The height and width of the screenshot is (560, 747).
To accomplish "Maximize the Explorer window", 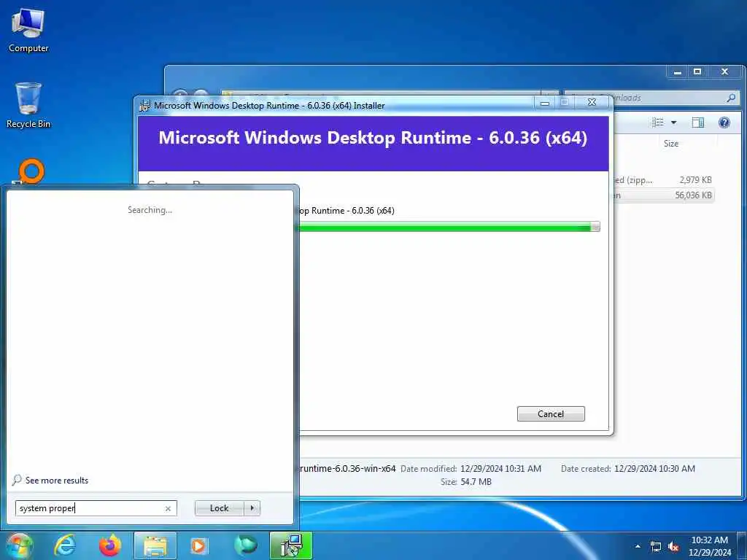I will [x=697, y=72].
